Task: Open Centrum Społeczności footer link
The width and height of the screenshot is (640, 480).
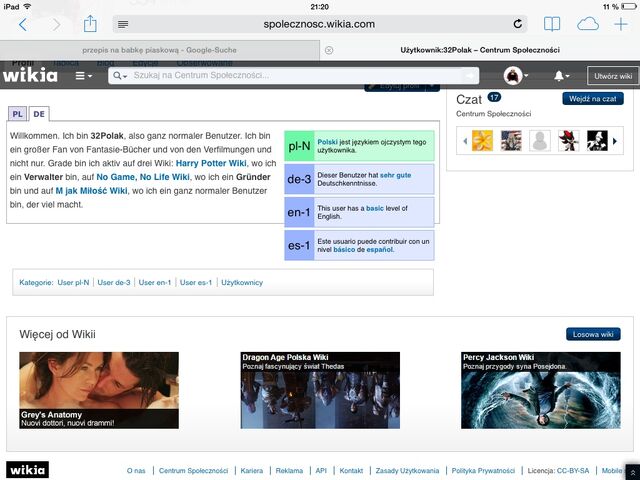Action: pyautogui.click(x=193, y=471)
